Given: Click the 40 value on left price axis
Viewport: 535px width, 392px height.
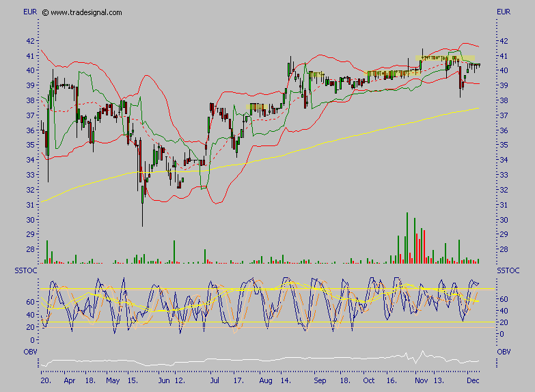Looking at the screenshot, I should tap(30, 70).
